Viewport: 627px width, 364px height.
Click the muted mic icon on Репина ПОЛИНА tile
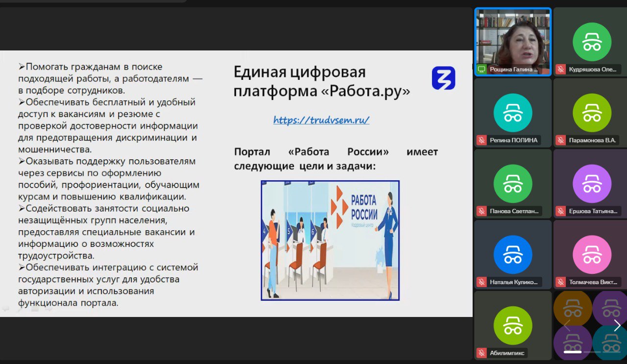[482, 140]
